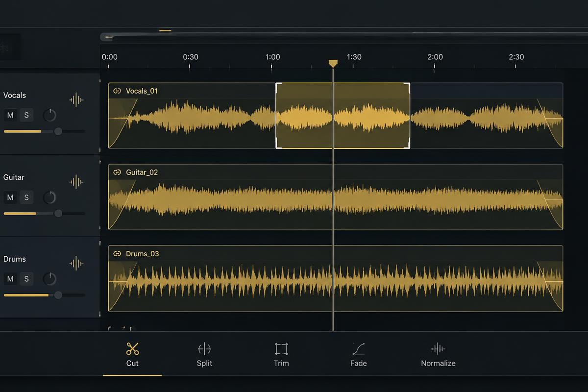Click the Drums track pan knob
This screenshot has width=588, height=392.
(49, 279)
